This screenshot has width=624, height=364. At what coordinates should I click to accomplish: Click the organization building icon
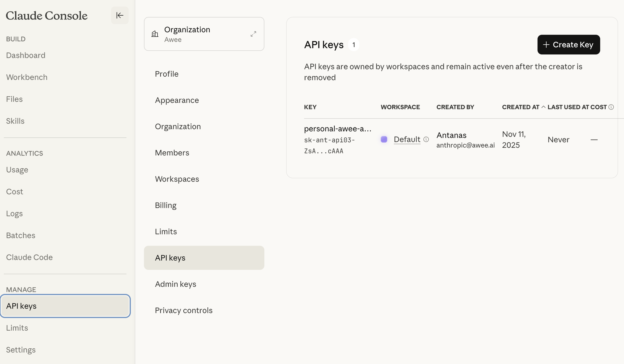click(x=155, y=34)
